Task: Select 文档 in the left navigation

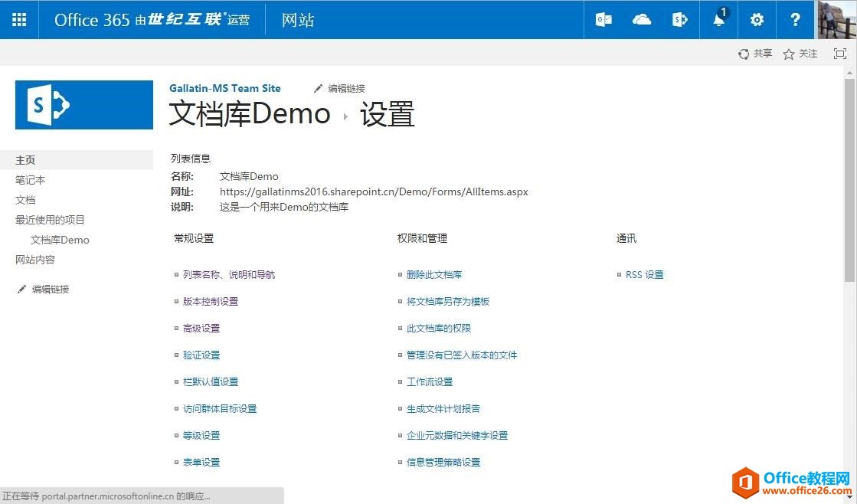Action: 25,200
